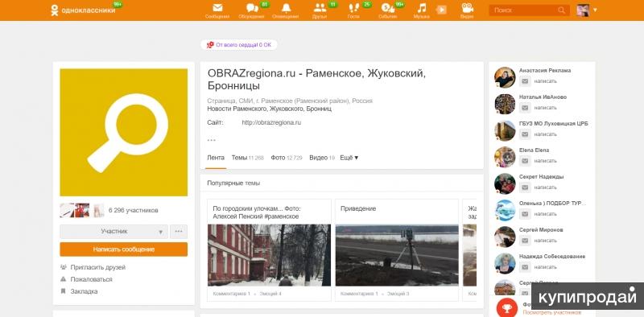Open the Video camera icon
Viewport: 644px width, 317px height.
click(467, 8)
